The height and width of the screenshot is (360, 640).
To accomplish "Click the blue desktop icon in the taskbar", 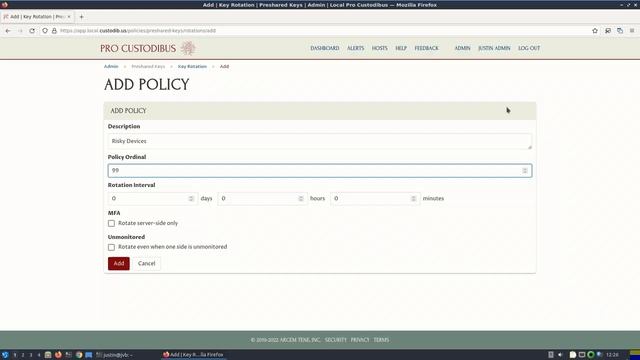I will 89,355.
